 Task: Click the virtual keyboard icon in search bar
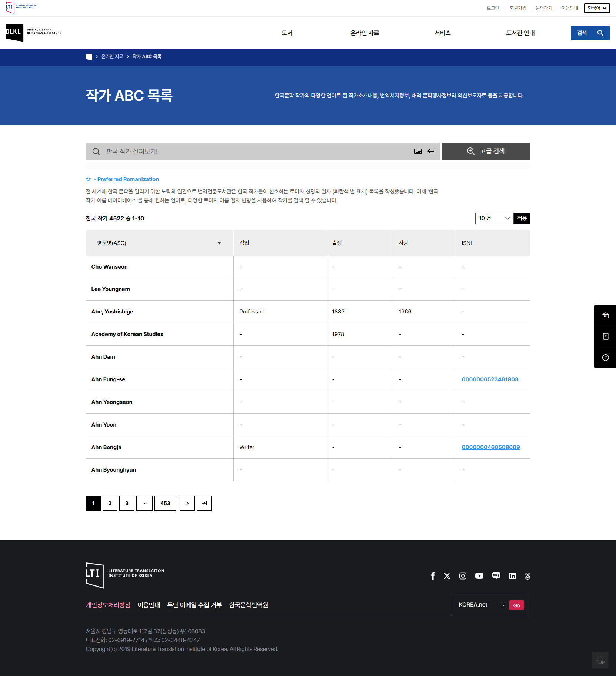pos(418,151)
